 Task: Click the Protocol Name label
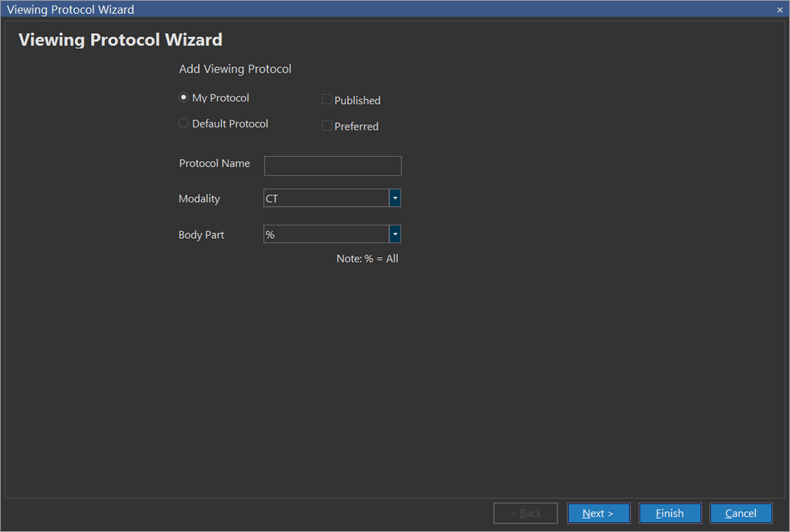pos(214,164)
